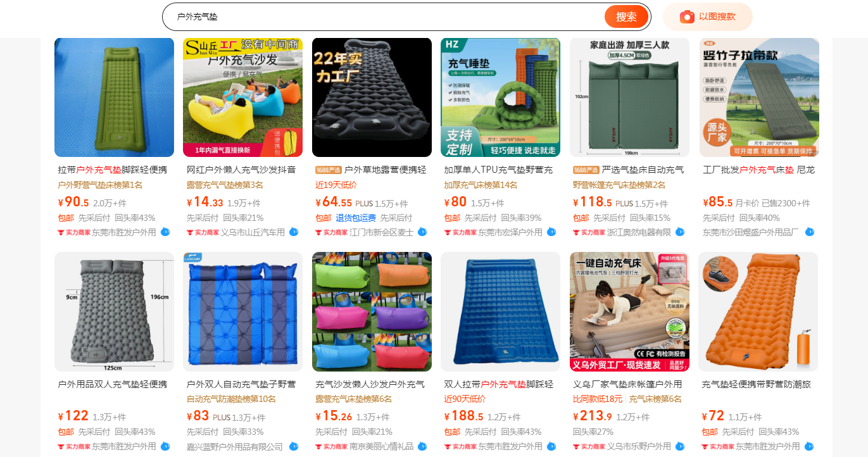Screen dimensions: 868x457
Task: Click the 退货包运费 tag under ¥64.55
Action: pos(356,218)
